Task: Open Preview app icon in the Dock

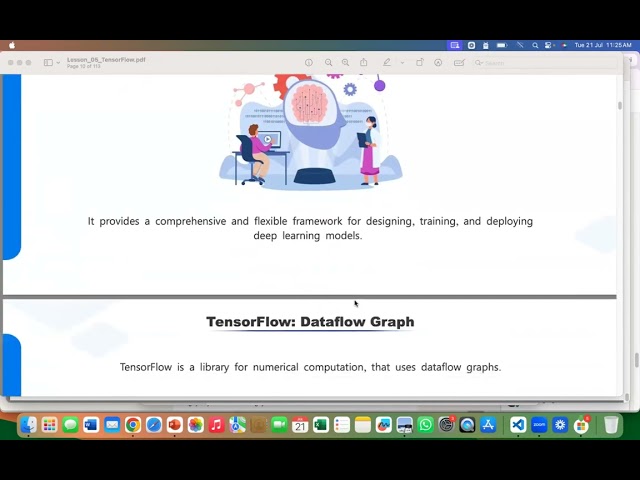Action: click(x=404, y=425)
